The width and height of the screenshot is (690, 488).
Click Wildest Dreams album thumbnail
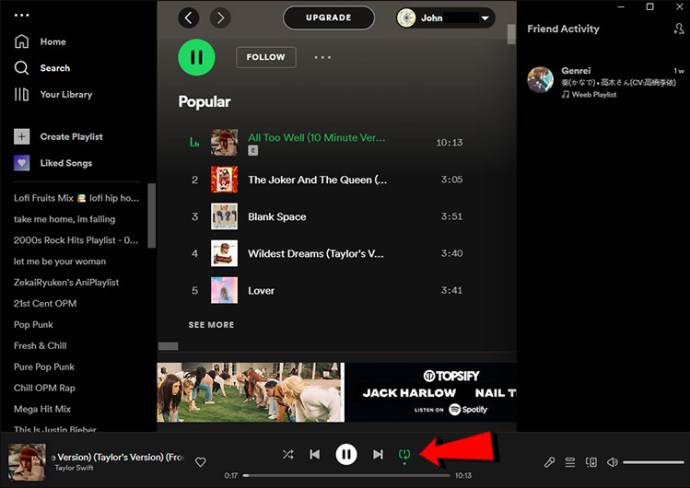(224, 253)
